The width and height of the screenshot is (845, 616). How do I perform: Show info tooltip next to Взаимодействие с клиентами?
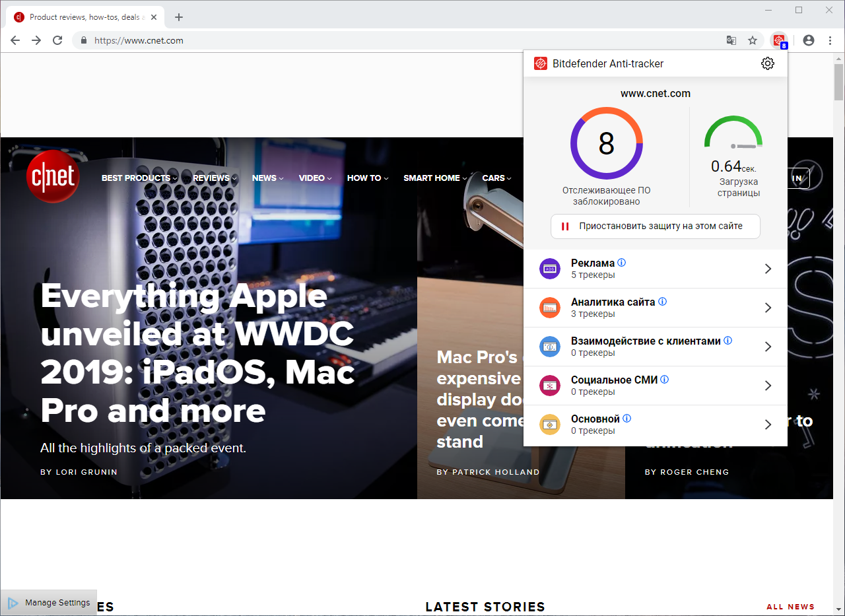[727, 341]
